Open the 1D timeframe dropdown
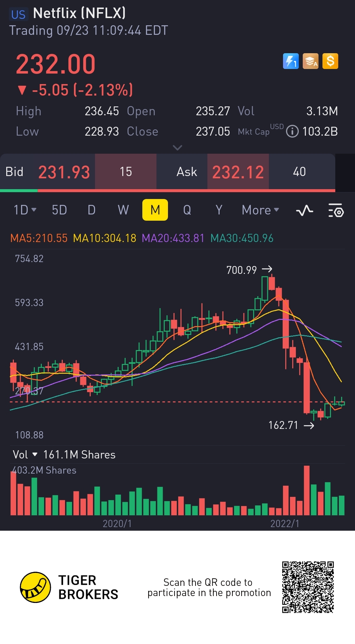Image resolution: width=355 pixels, height=644 pixels. pos(25,210)
